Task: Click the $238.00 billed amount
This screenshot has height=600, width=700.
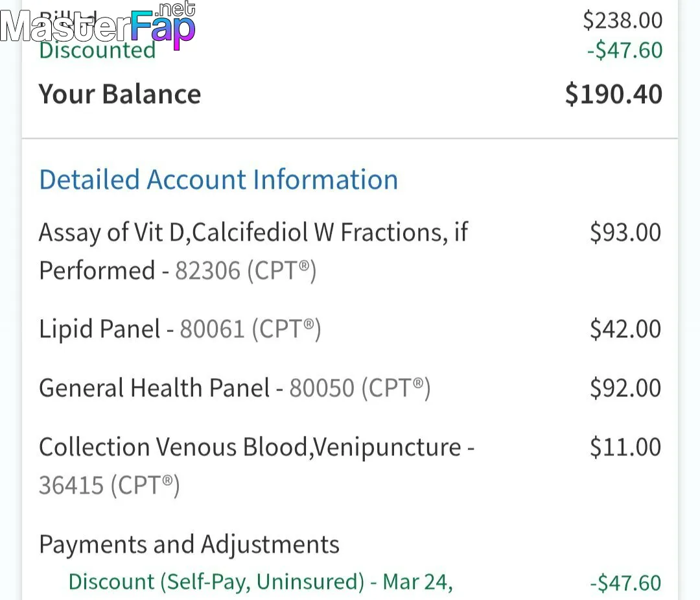Action: click(x=623, y=20)
